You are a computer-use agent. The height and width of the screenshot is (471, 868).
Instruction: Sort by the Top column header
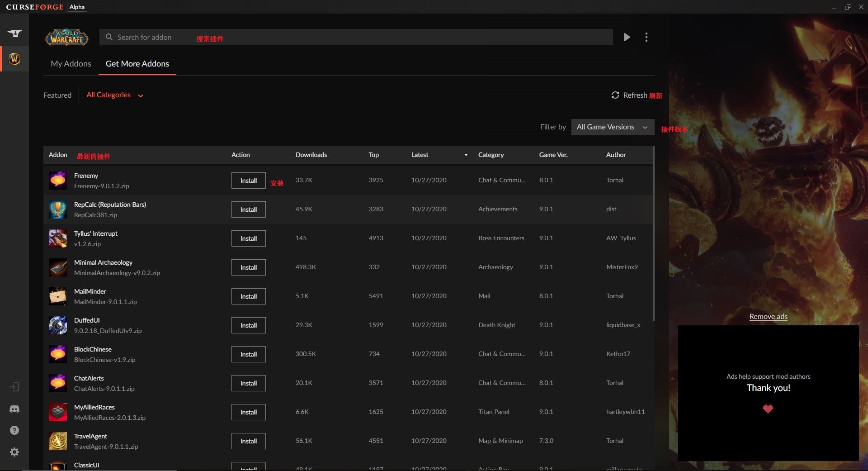[373, 155]
